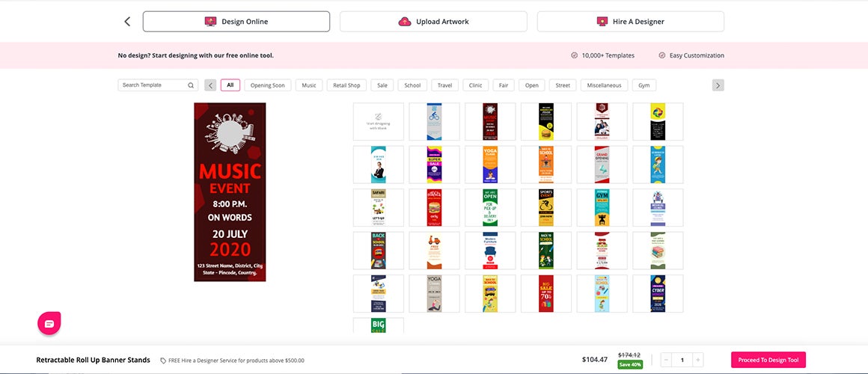Choose the Hire A Designer option

[631, 22]
